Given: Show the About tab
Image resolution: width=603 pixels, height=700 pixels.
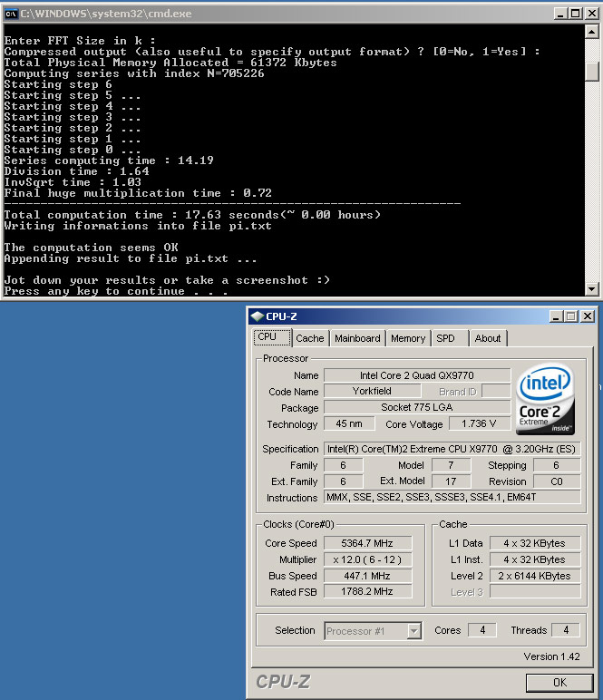Looking at the screenshot, I should click(x=488, y=338).
